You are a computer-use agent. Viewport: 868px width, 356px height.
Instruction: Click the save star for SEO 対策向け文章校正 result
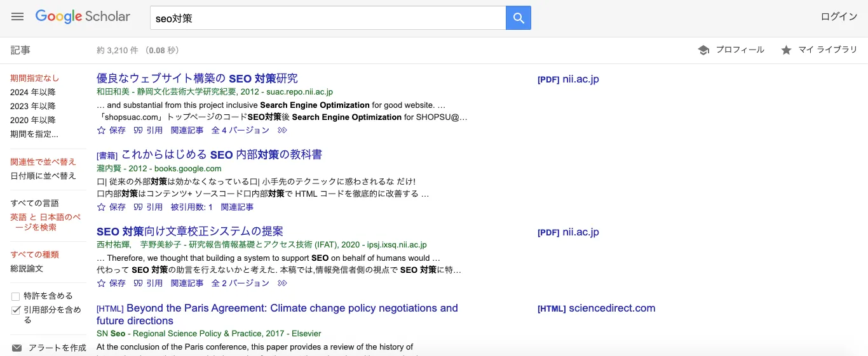(x=101, y=283)
